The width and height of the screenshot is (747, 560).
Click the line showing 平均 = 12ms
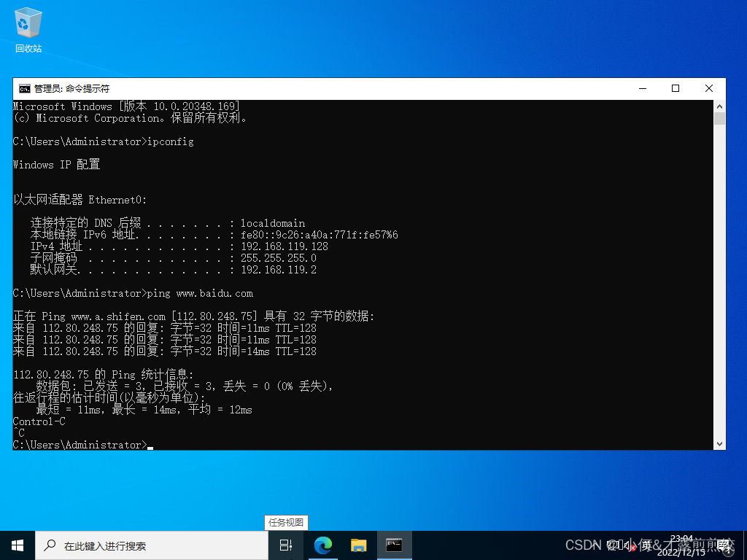[144, 410]
